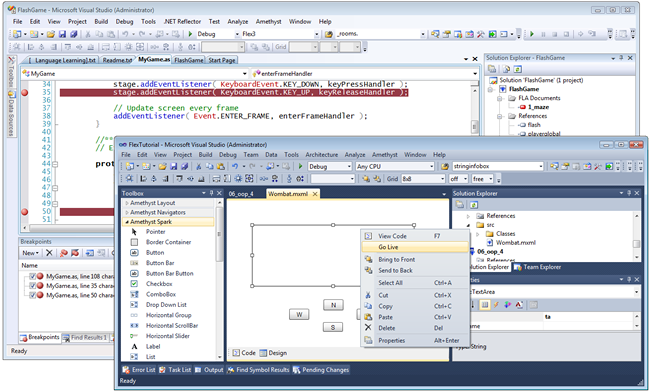Start debugging with FlexTutorial green play arrow
650x392 pixels.
pos(301,167)
